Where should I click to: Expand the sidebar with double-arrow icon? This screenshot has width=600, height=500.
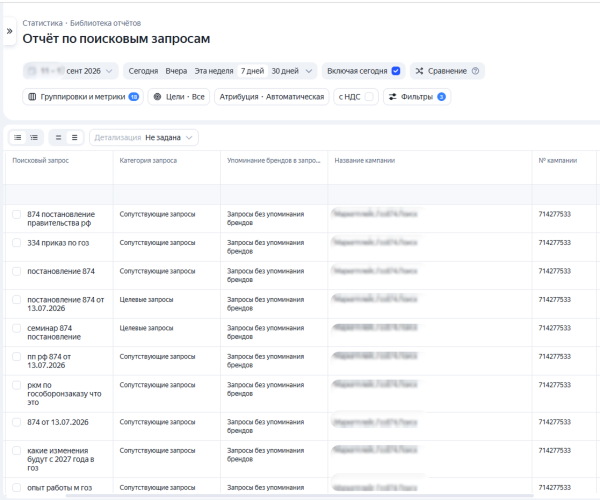pos(10,31)
